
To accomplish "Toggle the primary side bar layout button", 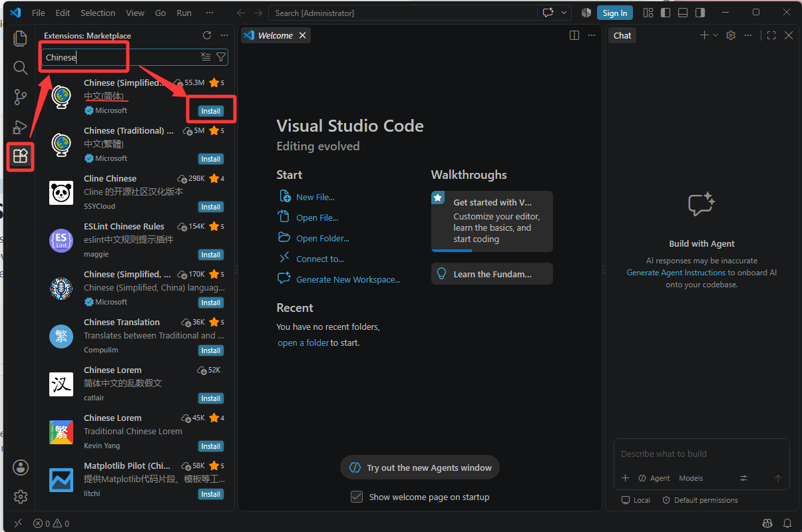I will click(666, 13).
